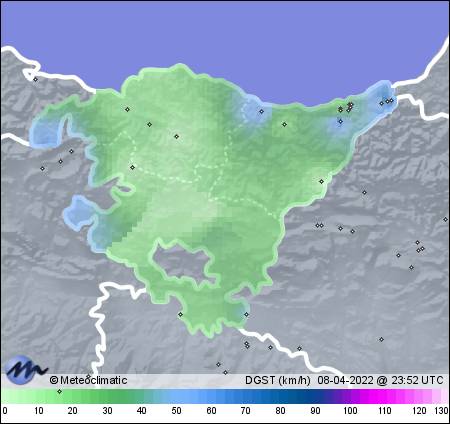Click the ©Meteoclimatic copyright text
The width and height of the screenshot is (450, 424).
pyautogui.click(x=88, y=380)
